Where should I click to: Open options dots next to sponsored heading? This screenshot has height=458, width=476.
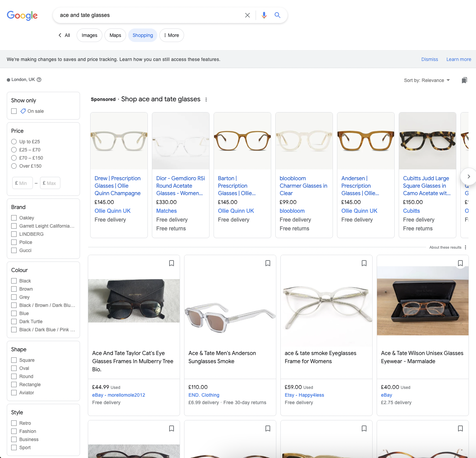pos(206,100)
